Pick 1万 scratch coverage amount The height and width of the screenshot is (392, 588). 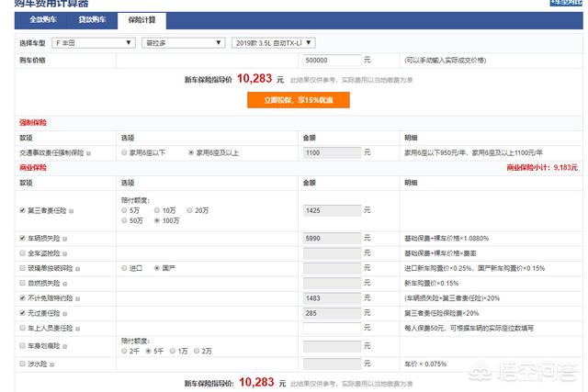pos(173,351)
